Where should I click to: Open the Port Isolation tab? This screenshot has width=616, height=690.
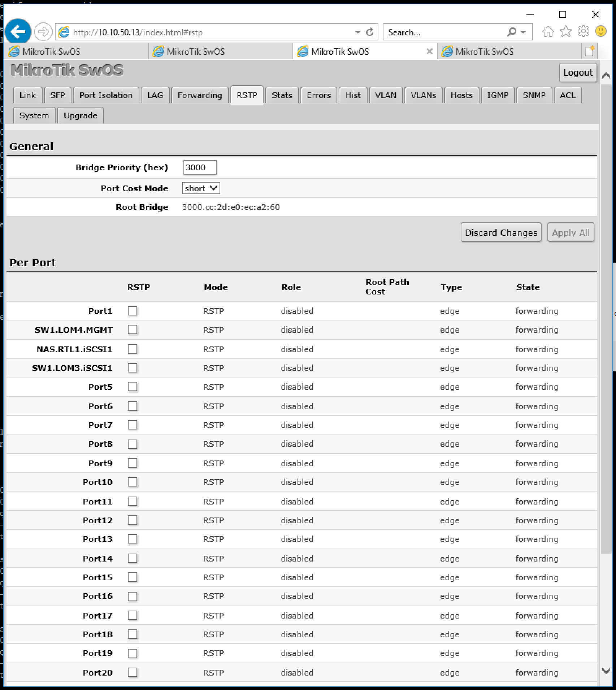coord(106,95)
